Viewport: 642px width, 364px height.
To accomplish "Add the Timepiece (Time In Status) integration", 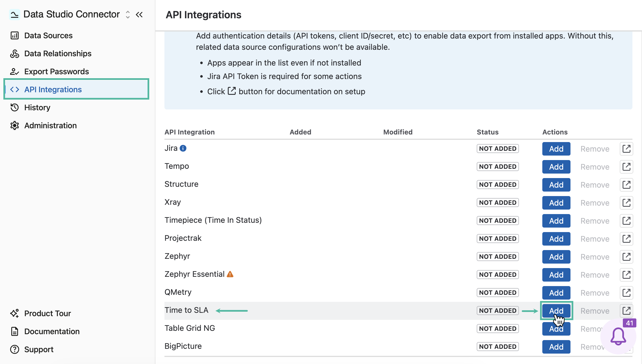I will click(x=556, y=221).
